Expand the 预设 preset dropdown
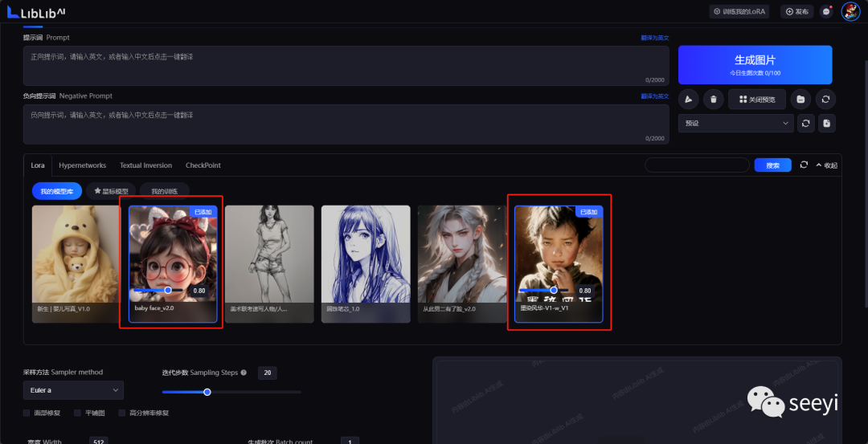The image size is (868, 444). point(736,124)
